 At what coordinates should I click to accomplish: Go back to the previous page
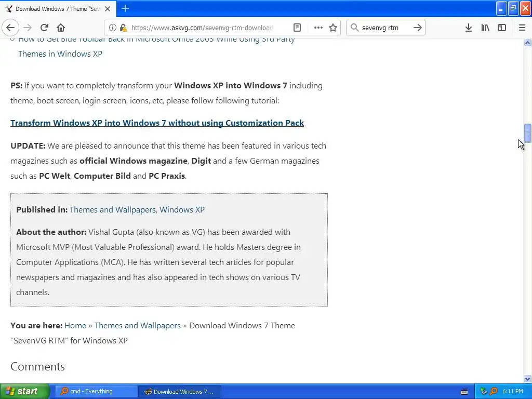click(10, 28)
